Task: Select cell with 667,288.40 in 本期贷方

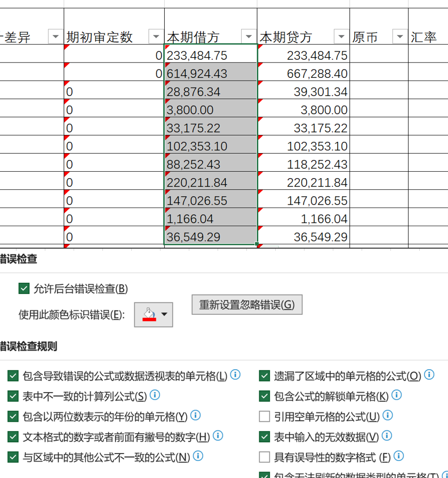Action: point(303,72)
